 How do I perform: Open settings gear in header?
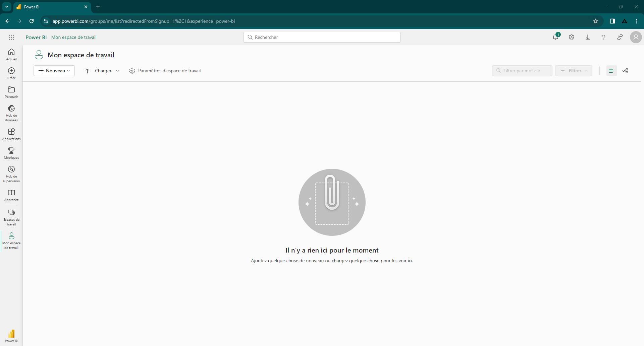[x=572, y=37]
